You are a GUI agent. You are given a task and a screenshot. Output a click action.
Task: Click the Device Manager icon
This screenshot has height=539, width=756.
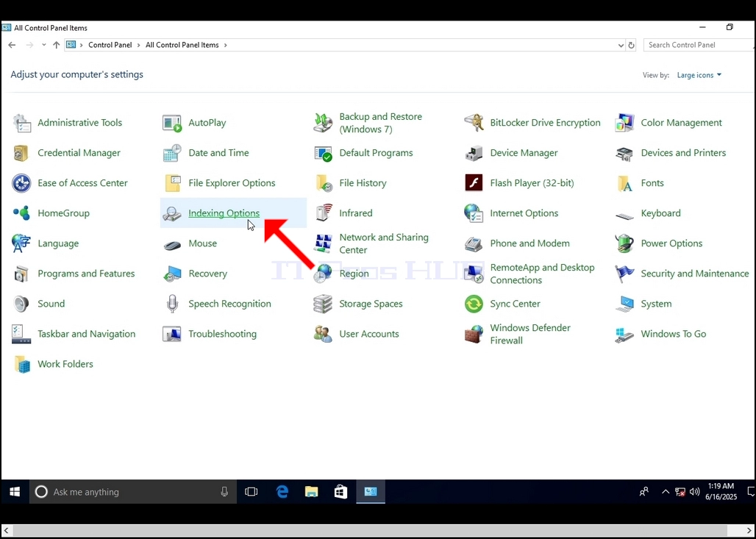(474, 153)
